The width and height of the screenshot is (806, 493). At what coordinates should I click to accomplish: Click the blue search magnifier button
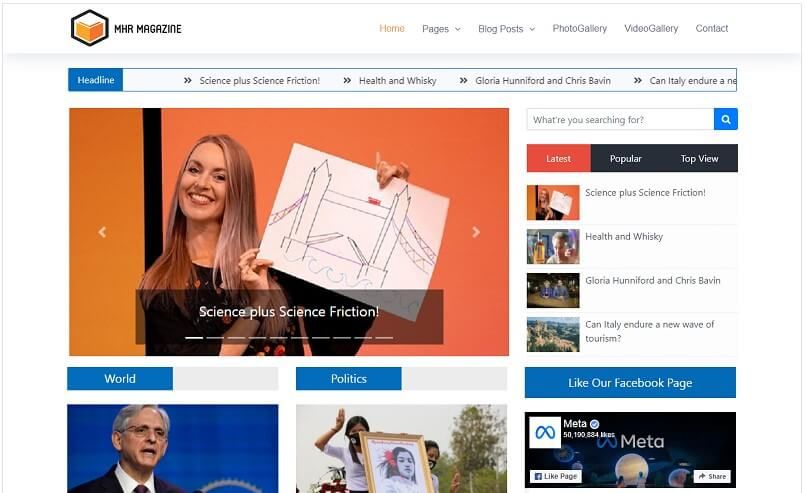click(726, 119)
